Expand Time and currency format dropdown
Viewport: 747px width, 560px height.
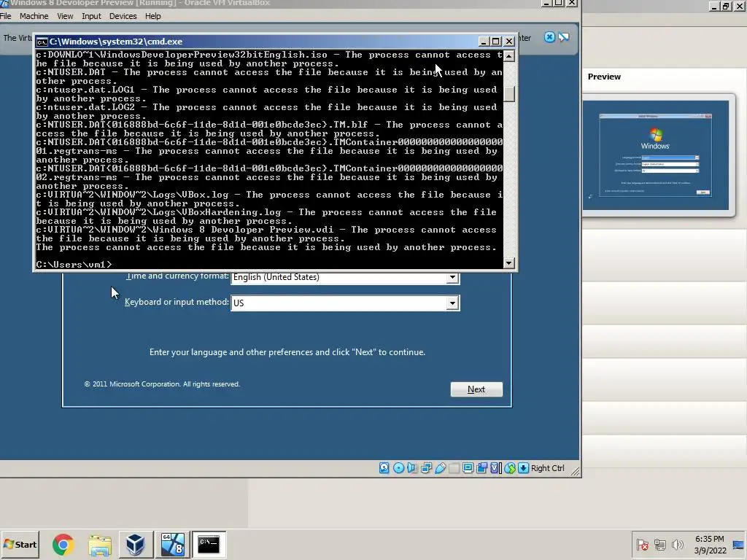tap(452, 277)
